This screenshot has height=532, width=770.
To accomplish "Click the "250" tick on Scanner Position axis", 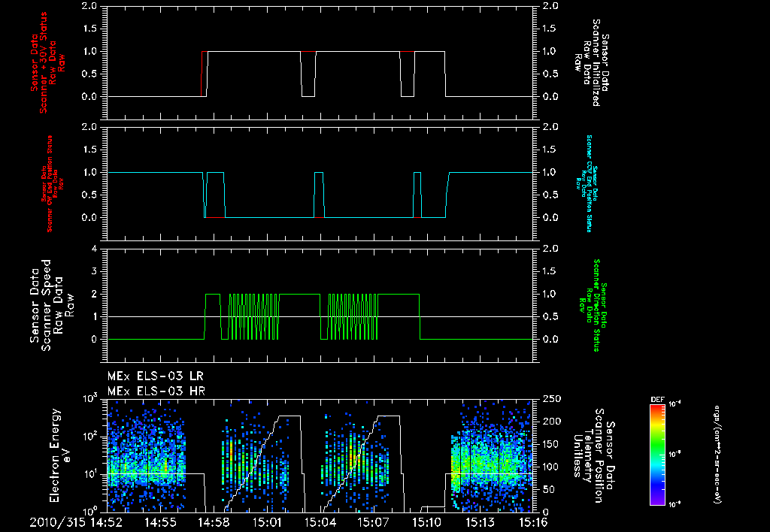I will click(x=552, y=399).
